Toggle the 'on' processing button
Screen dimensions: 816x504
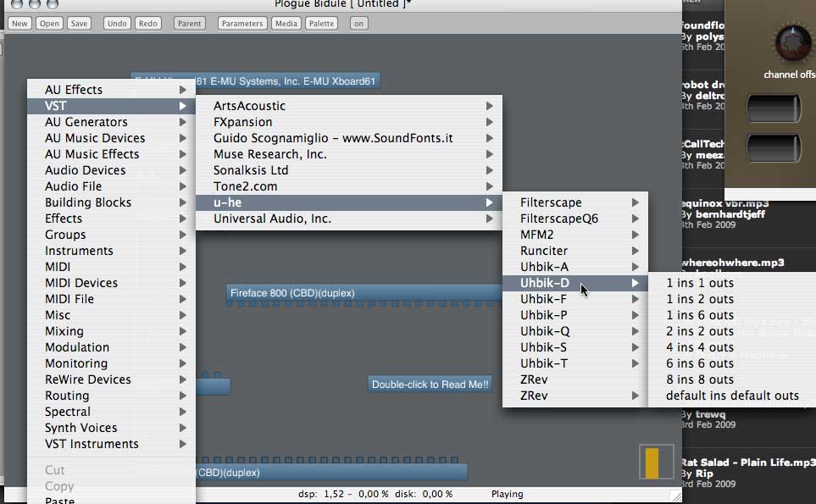tap(358, 24)
